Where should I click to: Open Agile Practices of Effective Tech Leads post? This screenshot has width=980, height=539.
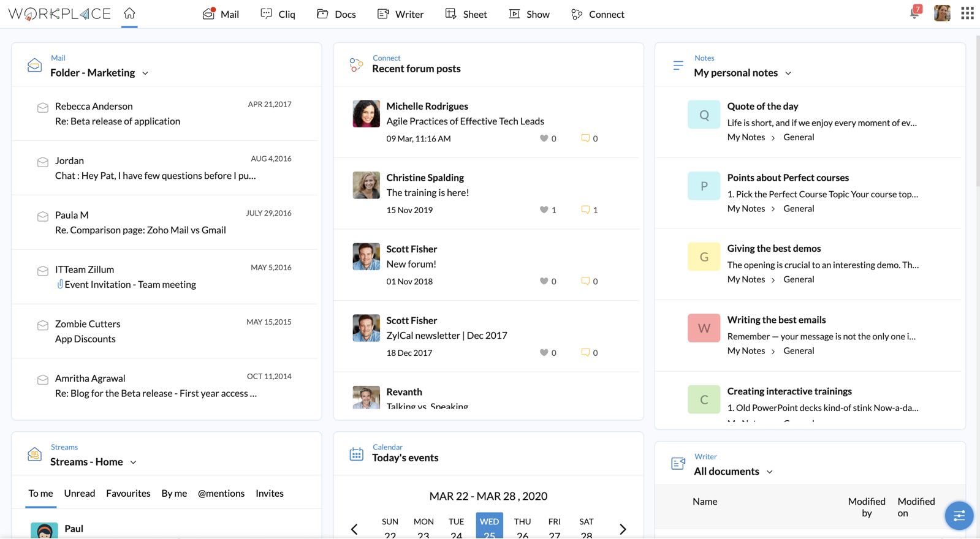(x=465, y=121)
